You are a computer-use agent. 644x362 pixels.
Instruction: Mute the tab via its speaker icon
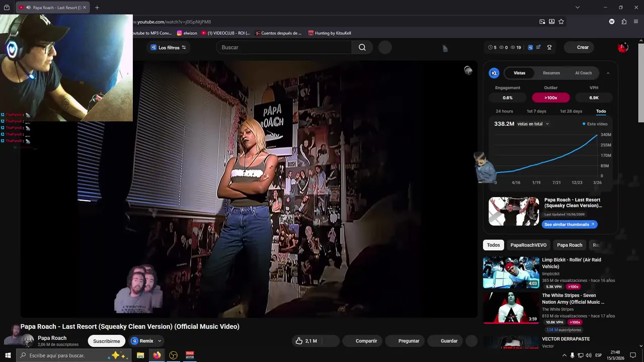pos(28,8)
